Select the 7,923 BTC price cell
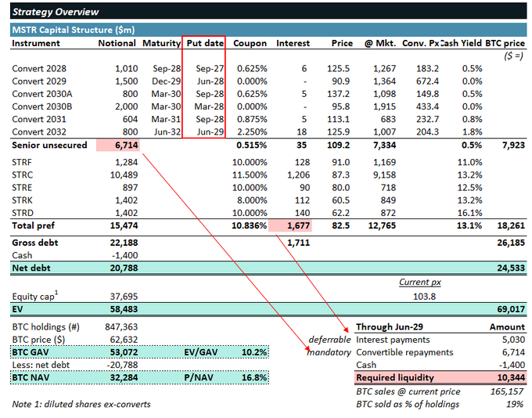 [513, 145]
